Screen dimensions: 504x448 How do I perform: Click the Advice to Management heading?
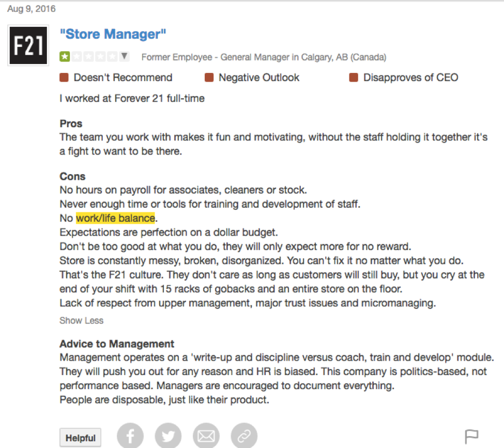[x=117, y=344]
